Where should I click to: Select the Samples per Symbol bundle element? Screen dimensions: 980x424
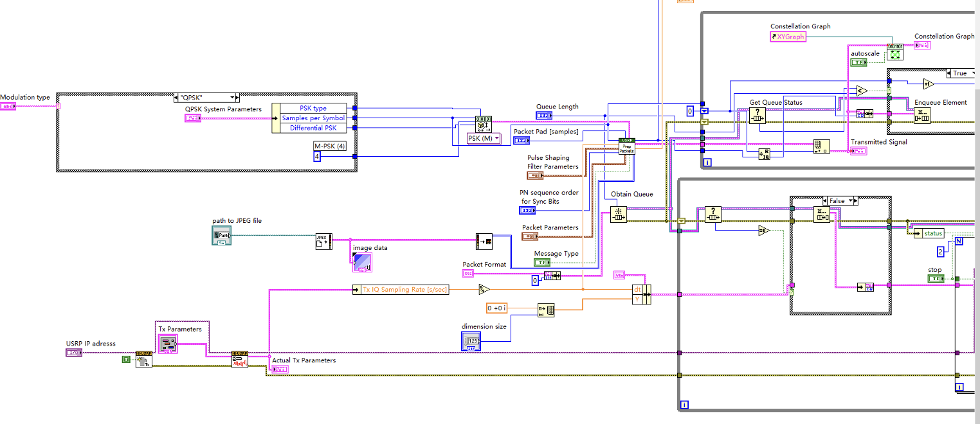(x=314, y=118)
